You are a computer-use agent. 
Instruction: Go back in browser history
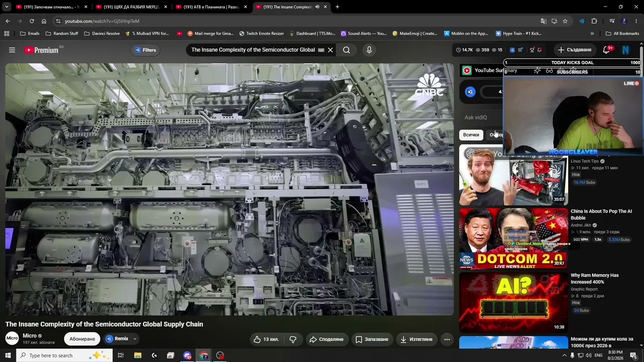pyautogui.click(x=8, y=21)
